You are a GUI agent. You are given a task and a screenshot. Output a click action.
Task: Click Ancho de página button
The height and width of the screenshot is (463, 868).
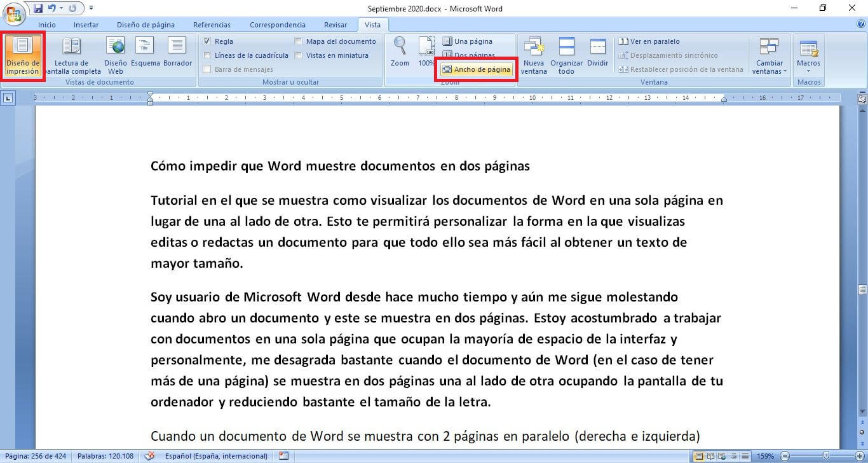477,69
